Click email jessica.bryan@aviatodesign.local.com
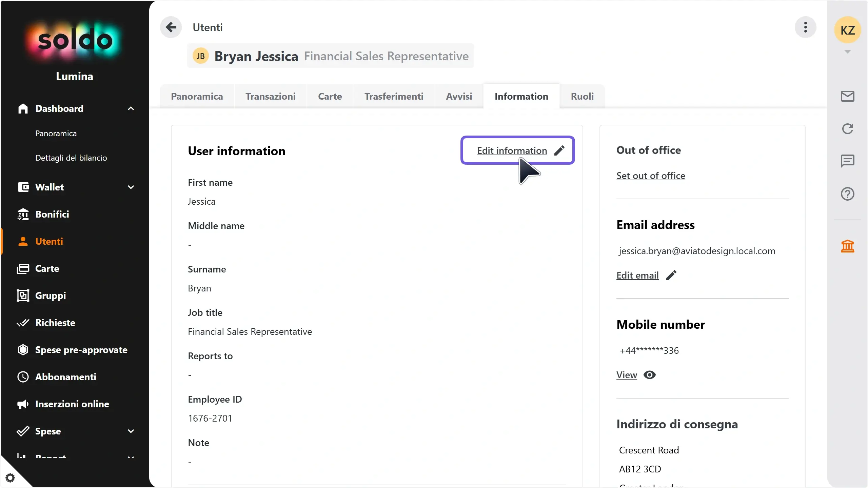This screenshot has width=868, height=488. (697, 251)
